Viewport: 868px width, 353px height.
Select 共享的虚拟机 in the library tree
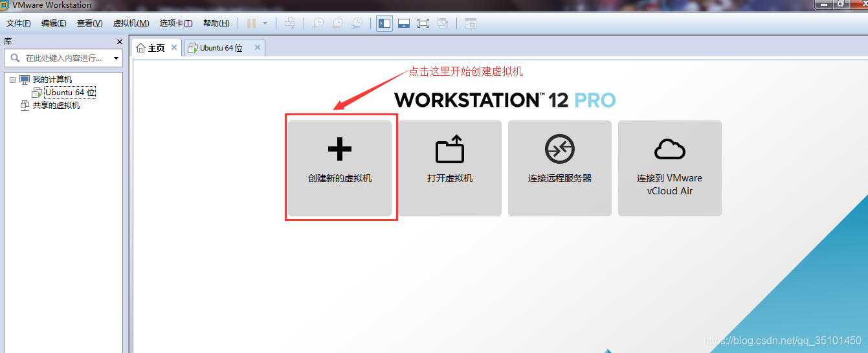coord(56,106)
